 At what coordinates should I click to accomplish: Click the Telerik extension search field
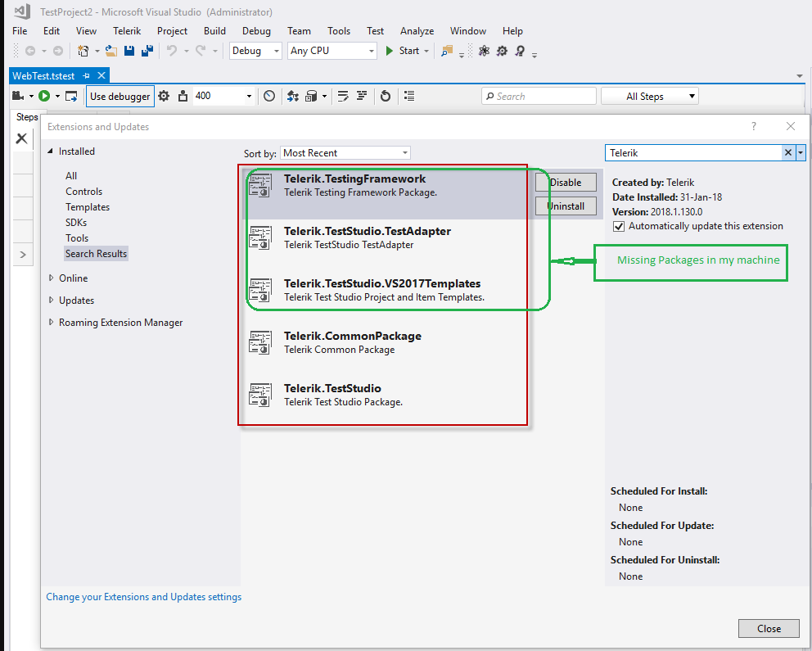[x=693, y=153]
